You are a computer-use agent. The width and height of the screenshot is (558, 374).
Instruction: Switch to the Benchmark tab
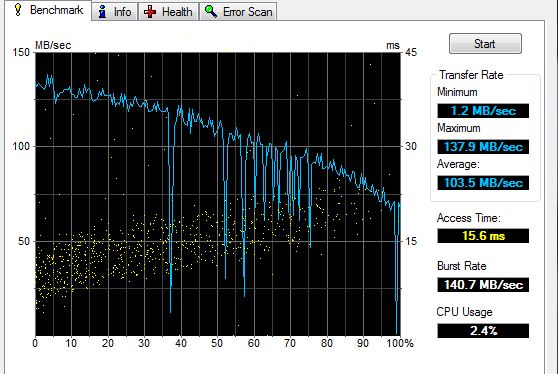coord(49,10)
